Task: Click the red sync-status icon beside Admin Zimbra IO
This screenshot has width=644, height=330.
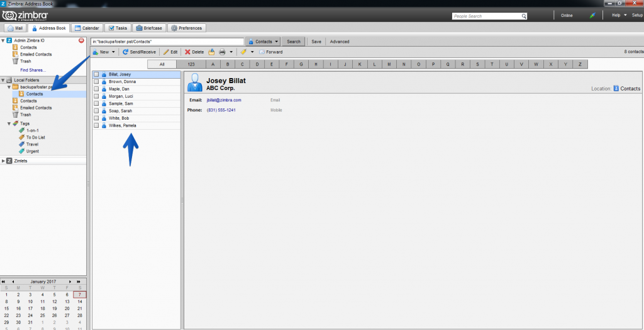Action: [x=81, y=40]
